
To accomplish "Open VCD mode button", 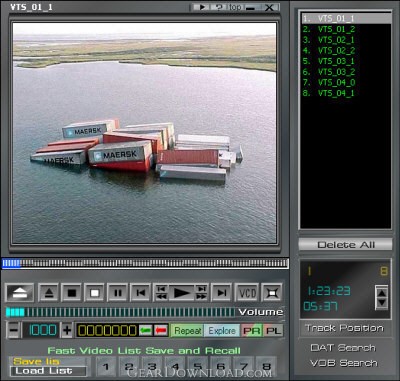I will [x=247, y=293].
